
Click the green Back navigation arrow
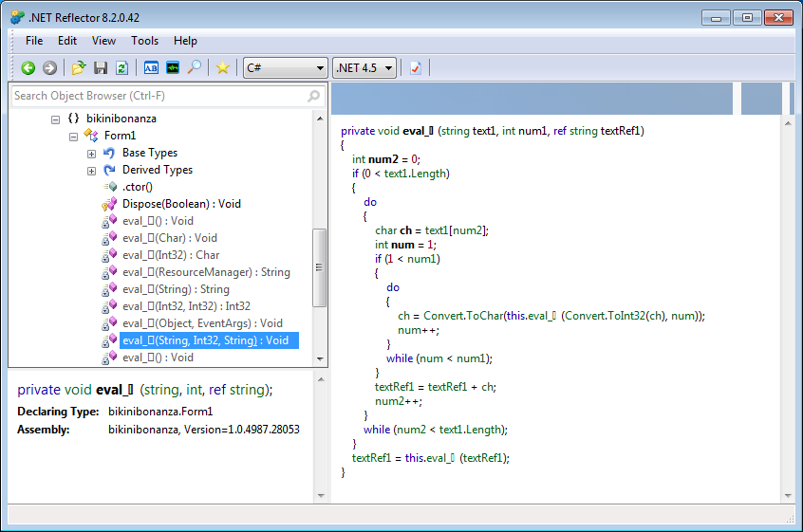[x=28, y=67]
